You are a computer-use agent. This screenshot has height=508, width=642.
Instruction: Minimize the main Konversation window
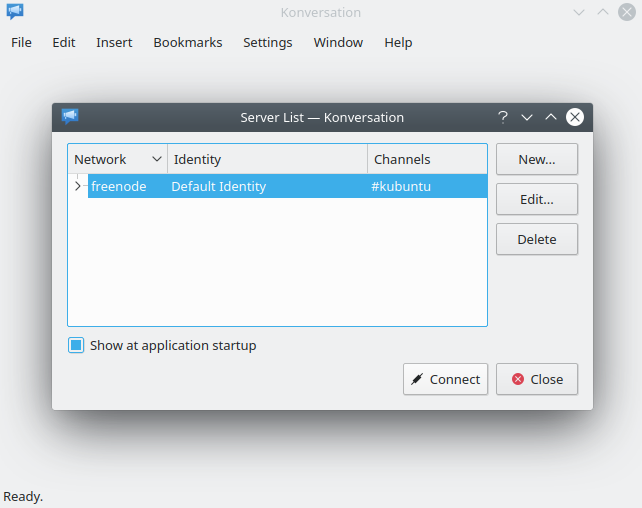pos(579,13)
